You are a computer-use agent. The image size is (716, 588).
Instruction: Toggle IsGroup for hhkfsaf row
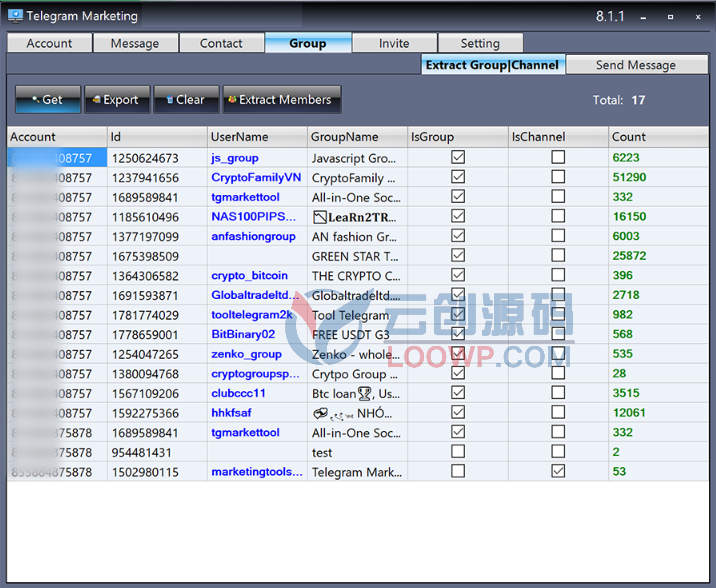[458, 412]
